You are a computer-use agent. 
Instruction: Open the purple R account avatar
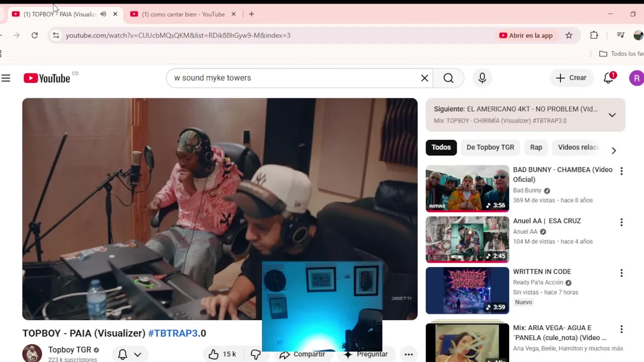(636, 78)
